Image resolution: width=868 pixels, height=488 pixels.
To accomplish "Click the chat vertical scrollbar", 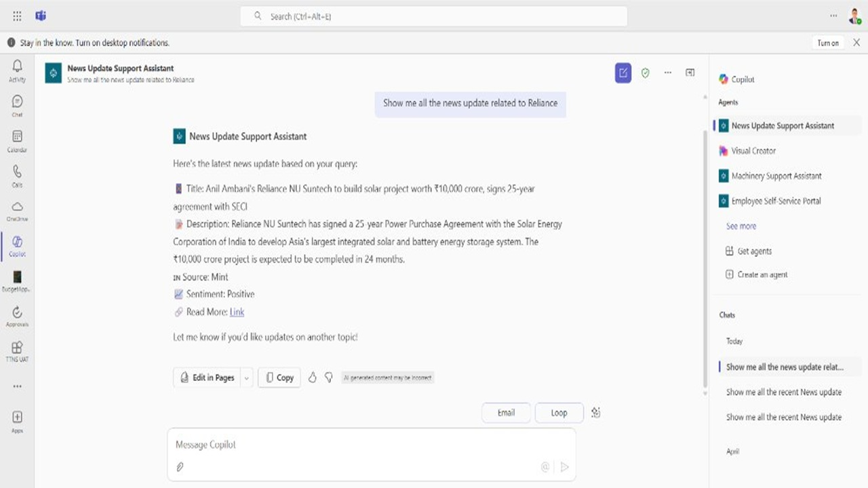I will (x=704, y=258).
